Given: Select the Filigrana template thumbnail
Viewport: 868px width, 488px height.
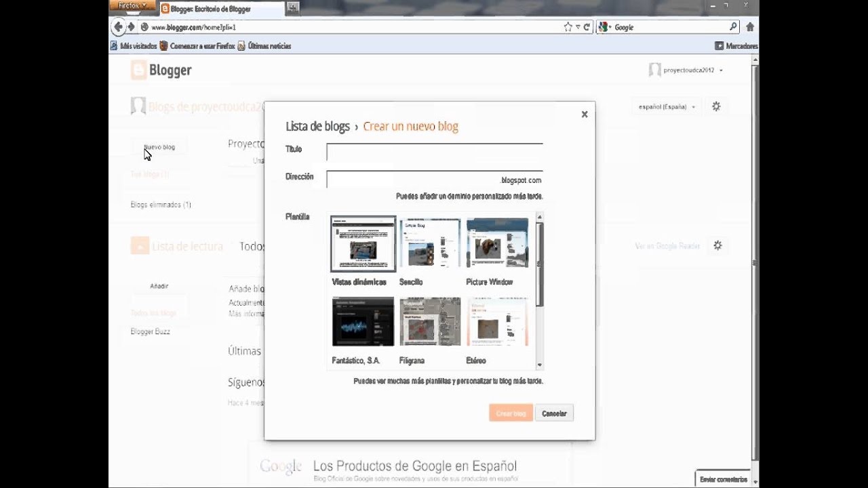Looking at the screenshot, I should click(x=430, y=322).
